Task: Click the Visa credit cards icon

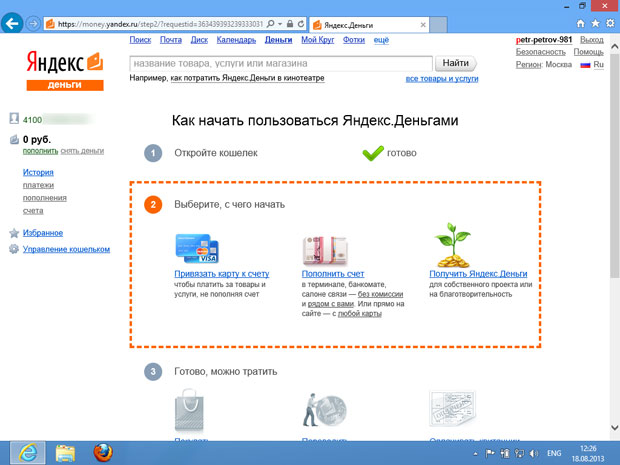Action: [x=197, y=249]
